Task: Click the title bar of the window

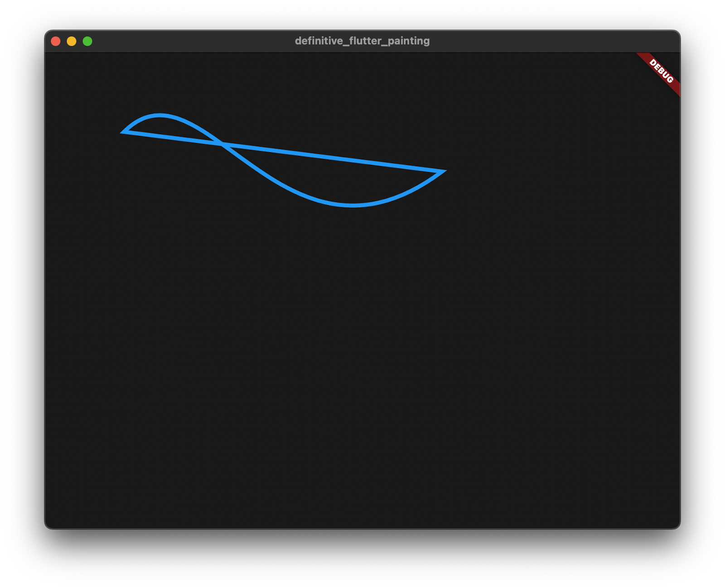Action: click(272, 41)
